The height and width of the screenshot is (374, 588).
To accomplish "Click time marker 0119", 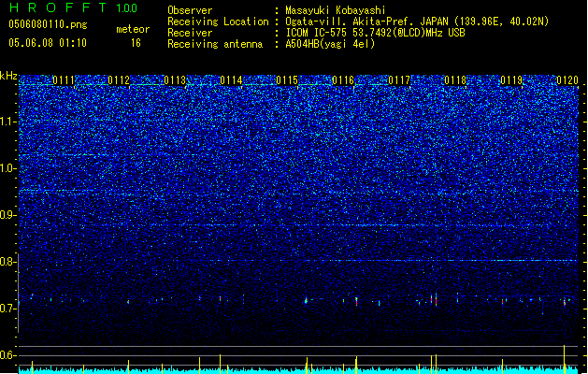I will 511,80.
